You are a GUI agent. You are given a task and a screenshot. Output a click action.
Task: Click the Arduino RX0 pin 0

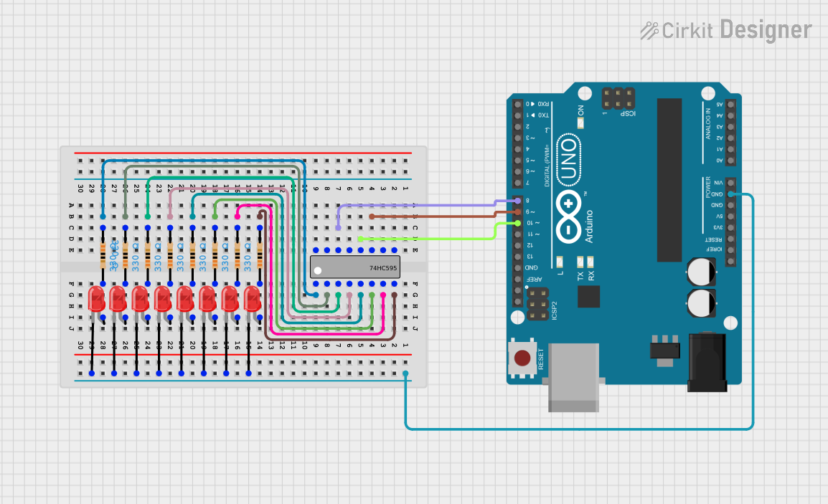(518, 104)
